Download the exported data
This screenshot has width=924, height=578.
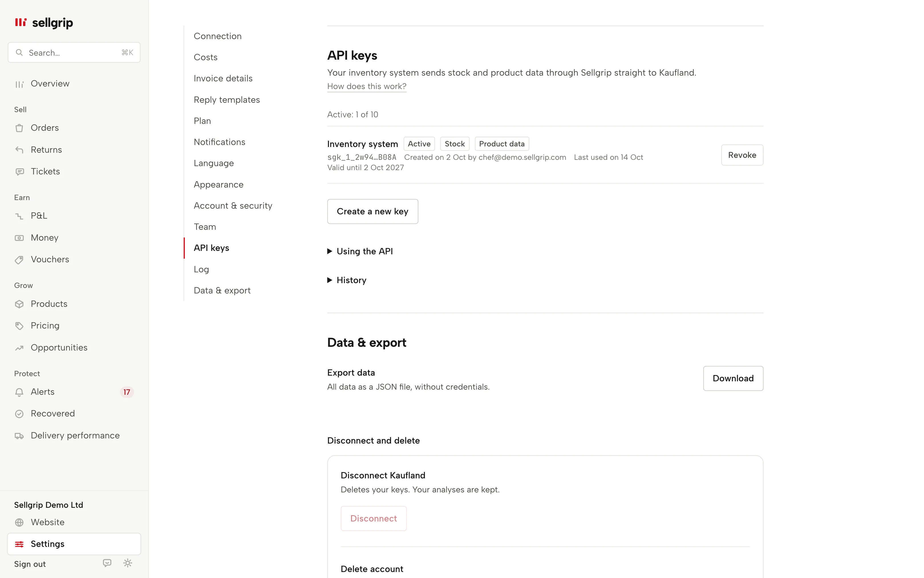pyautogui.click(x=733, y=378)
